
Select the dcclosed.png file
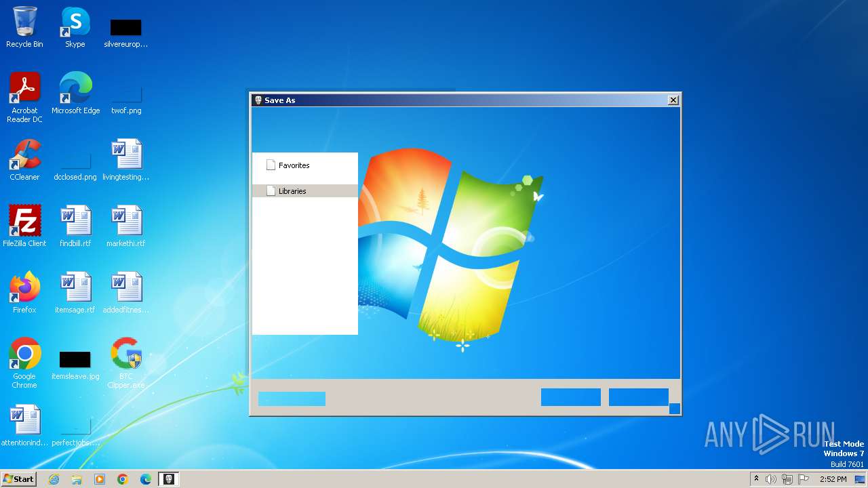pyautogui.click(x=75, y=165)
